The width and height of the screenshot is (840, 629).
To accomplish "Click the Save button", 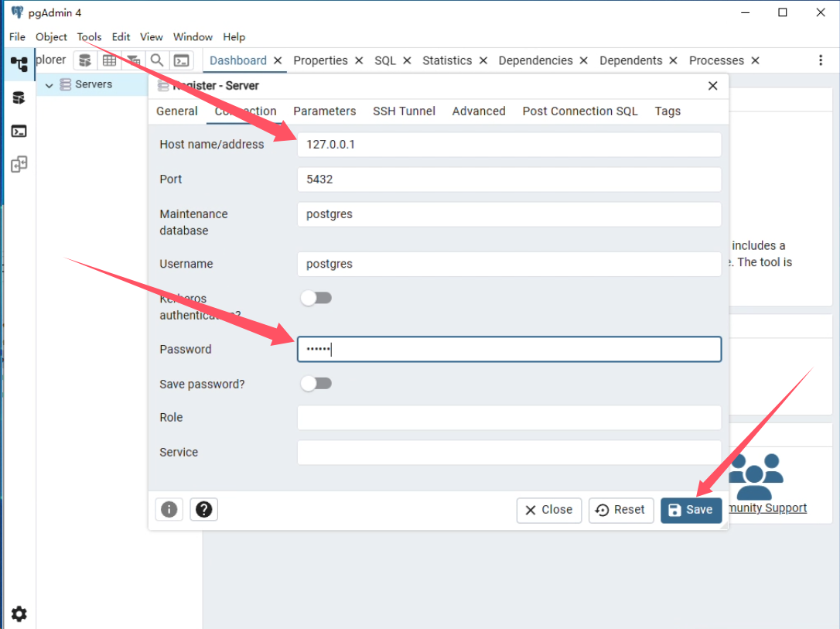I will [x=691, y=510].
